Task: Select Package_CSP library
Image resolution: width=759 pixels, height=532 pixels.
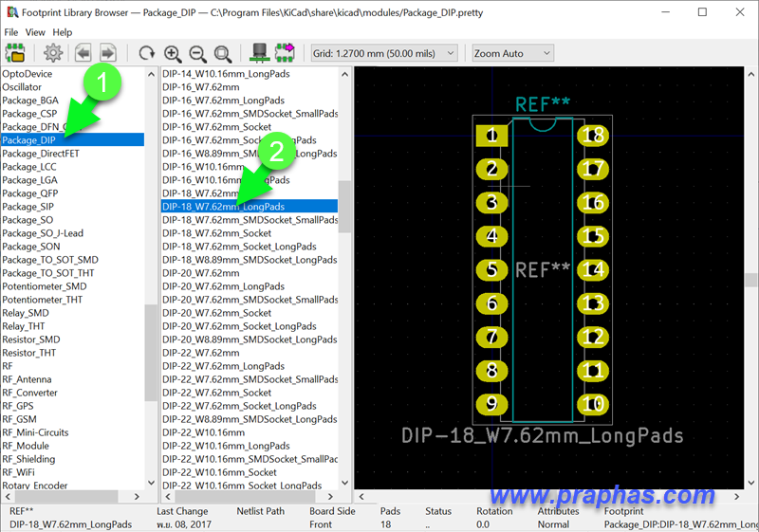Action: 29,114
